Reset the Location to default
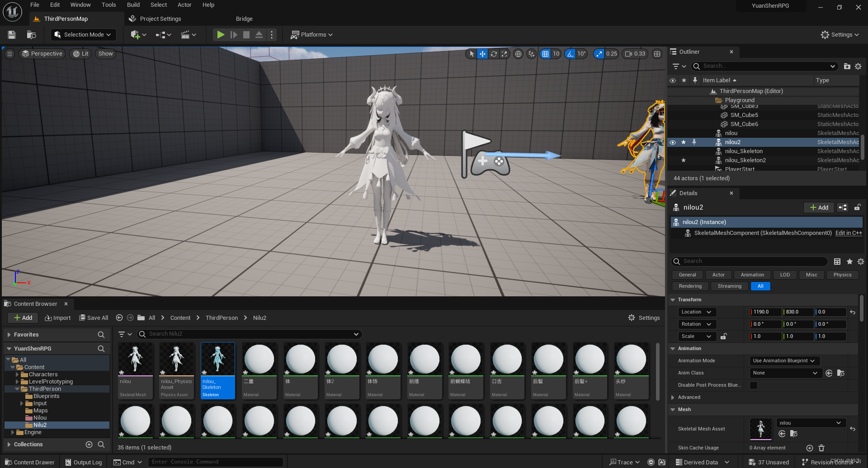Image resolution: width=868 pixels, height=468 pixels. click(x=853, y=312)
